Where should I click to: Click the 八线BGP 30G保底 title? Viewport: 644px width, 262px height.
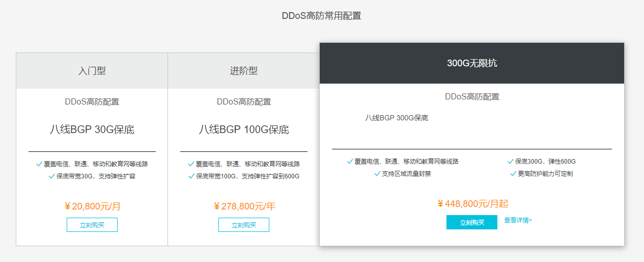click(x=92, y=129)
